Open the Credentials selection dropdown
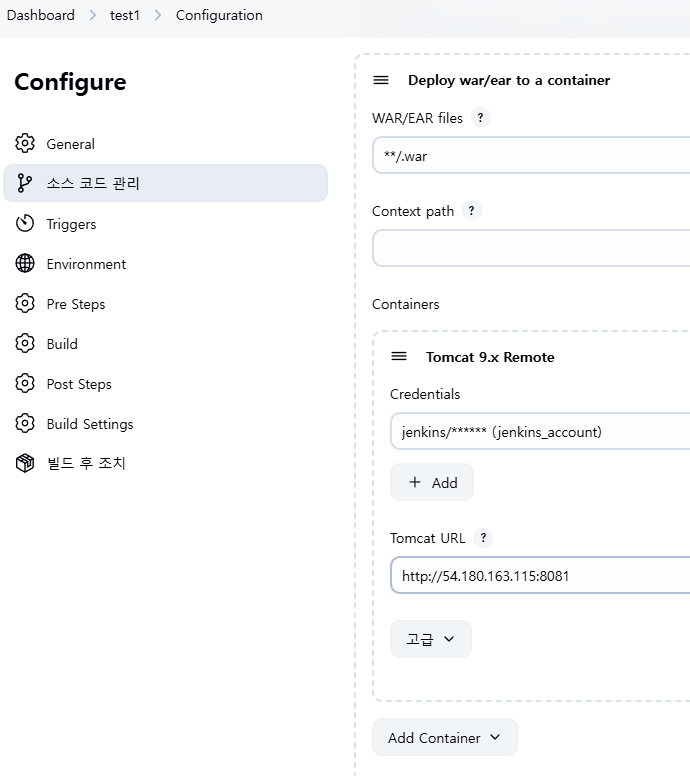The image size is (690, 776). (x=540, y=432)
